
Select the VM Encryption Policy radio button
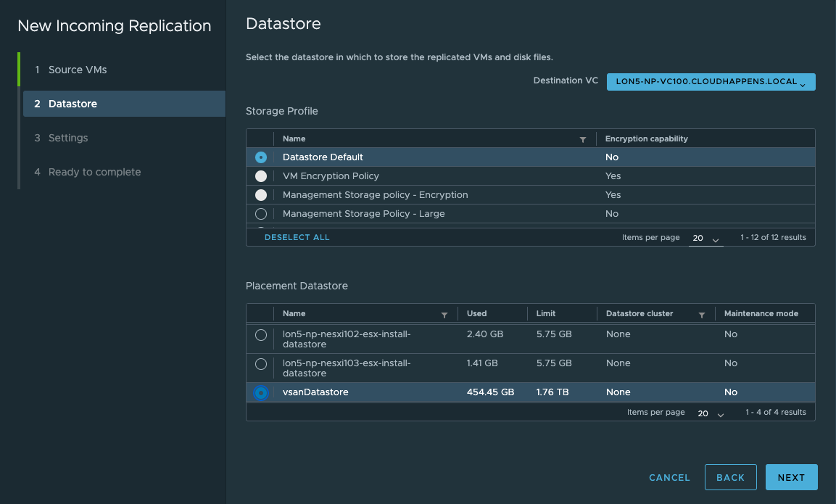click(261, 176)
